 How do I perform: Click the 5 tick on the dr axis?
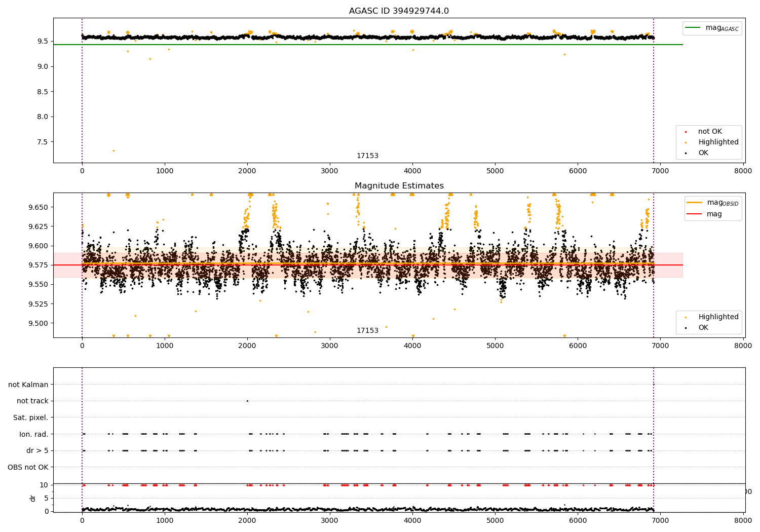coord(47,498)
